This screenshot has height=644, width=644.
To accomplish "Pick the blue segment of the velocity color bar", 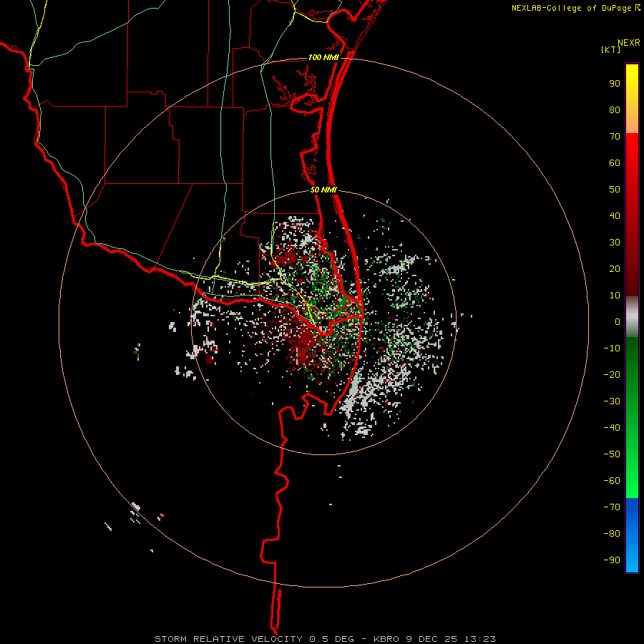I will (632, 535).
